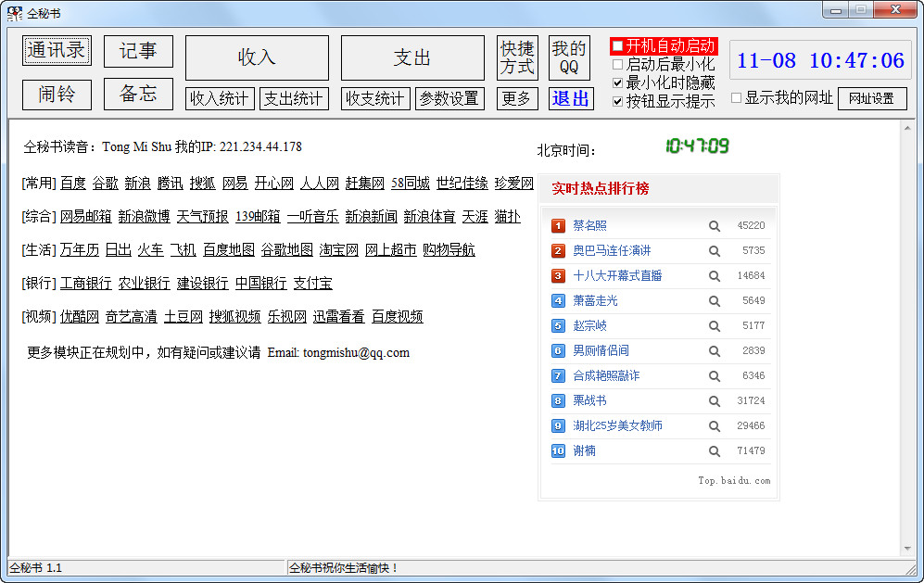Click the 支出 expense button

coord(412,57)
